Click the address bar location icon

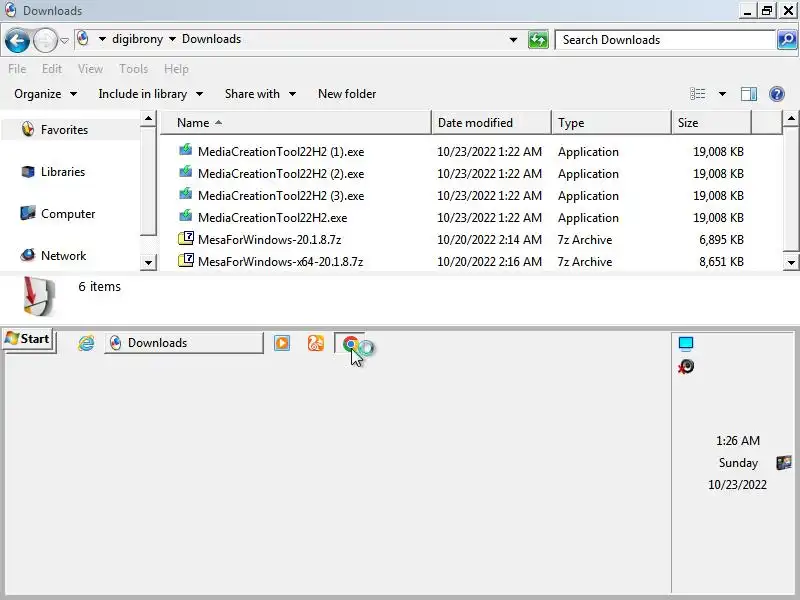[83, 39]
